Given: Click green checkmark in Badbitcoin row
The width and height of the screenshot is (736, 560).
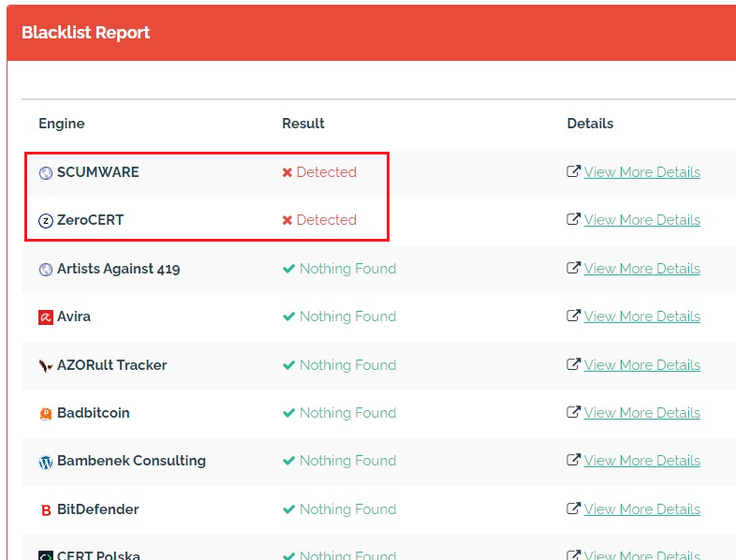Looking at the screenshot, I should [x=288, y=413].
